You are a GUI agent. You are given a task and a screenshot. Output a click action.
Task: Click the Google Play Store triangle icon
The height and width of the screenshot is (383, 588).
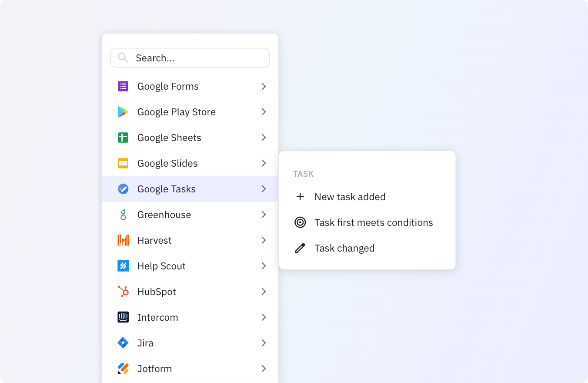(123, 112)
